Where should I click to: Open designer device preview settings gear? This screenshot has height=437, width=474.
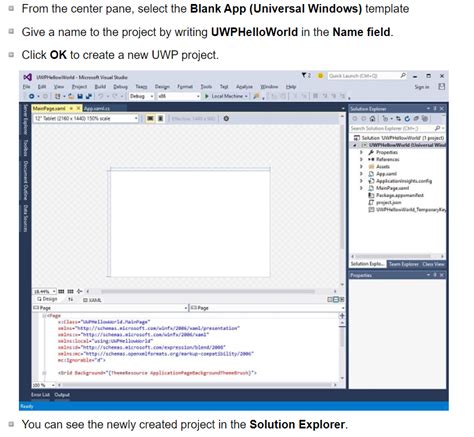[226, 119]
